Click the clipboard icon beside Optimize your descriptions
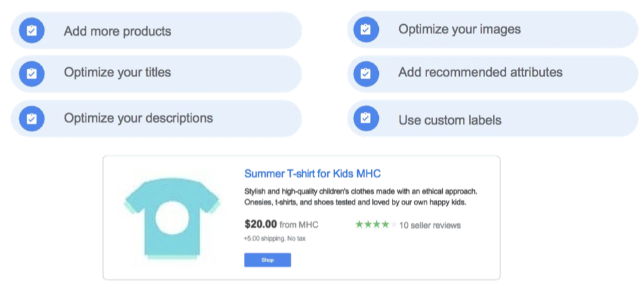 coord(31,118)
